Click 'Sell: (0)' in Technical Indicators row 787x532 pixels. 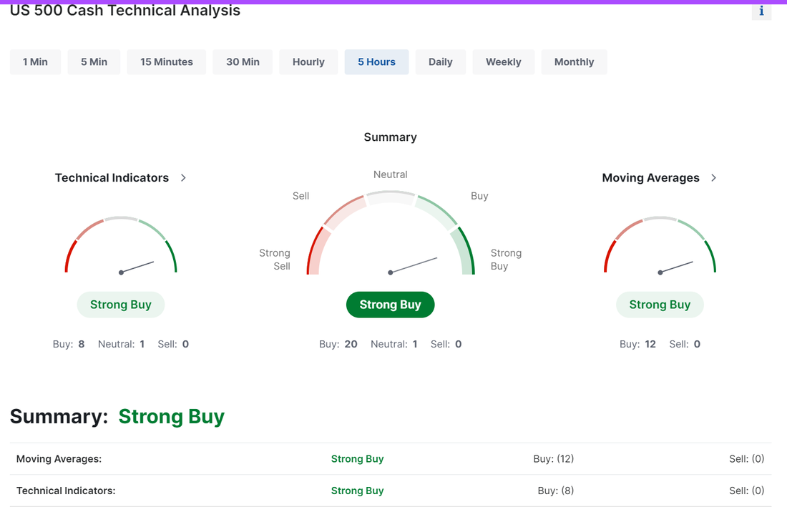(x=746, y=491)
